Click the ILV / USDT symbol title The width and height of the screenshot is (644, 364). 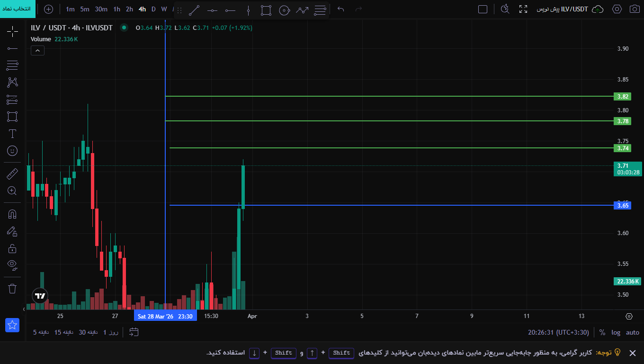[x=72, y=28]
